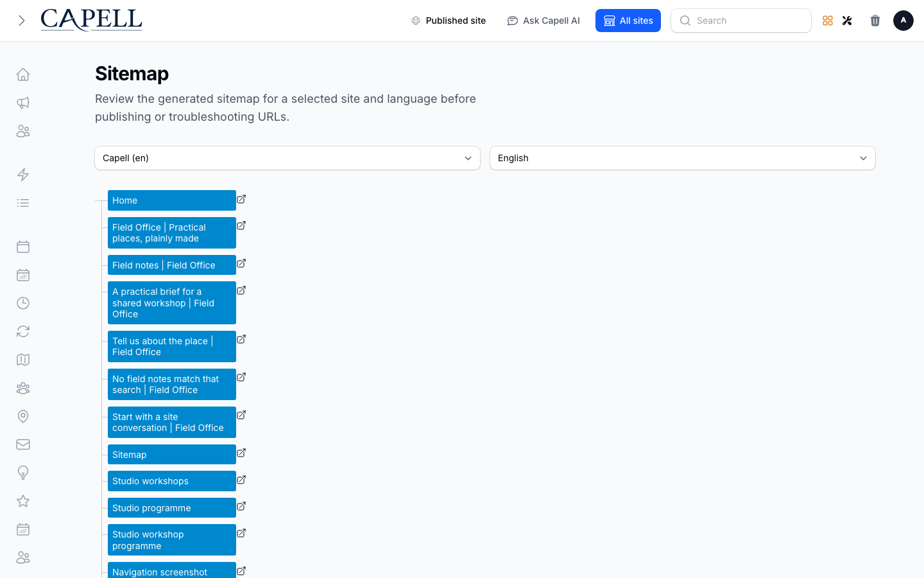Image resolution: width=924 pixels, height=578 pixels.
Task: Expand the Capell (en) site dropdown
Action: 287,158
